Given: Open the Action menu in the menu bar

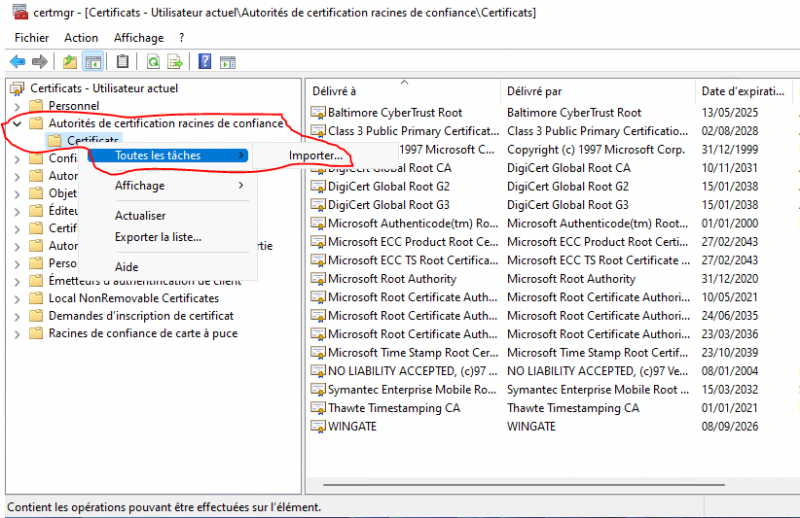Looking at the screenshot, I should 84,37.
